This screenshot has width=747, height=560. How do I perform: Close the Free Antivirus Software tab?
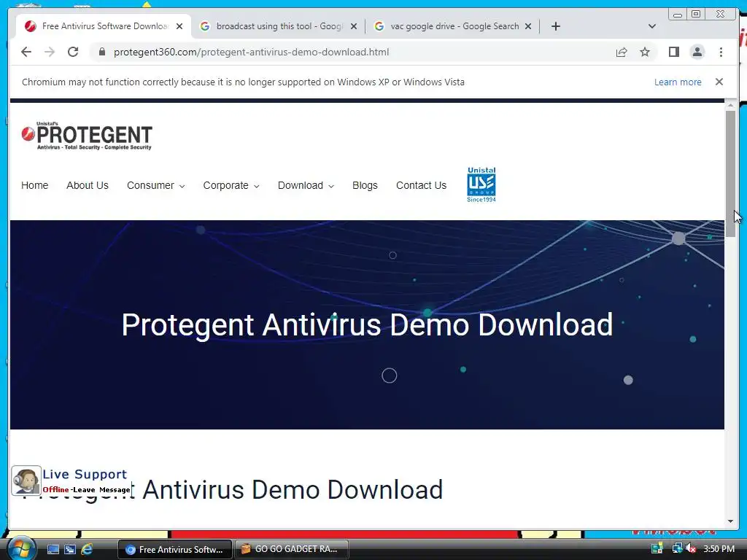tap(179, 26)
